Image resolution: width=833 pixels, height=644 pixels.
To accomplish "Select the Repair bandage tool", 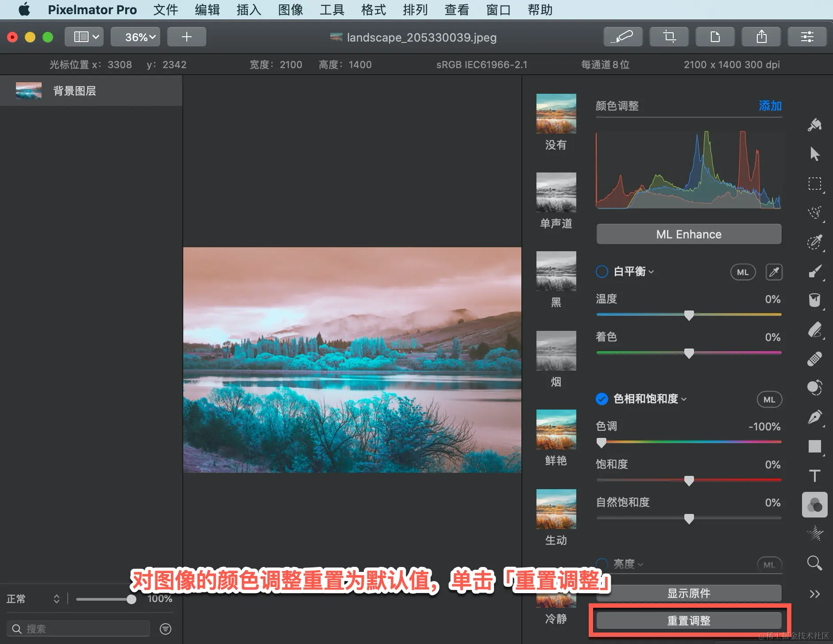I will [x=814, y=359].
